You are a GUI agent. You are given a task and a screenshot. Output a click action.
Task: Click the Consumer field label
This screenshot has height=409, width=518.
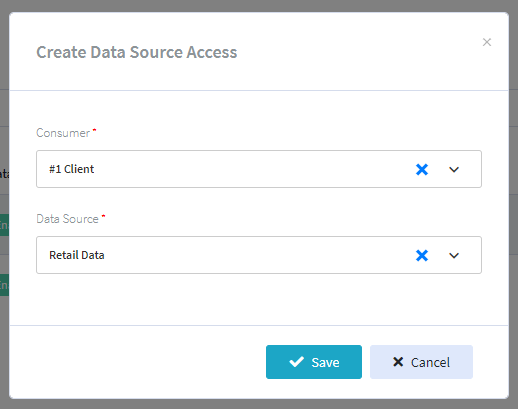pyautogui.click(x=63, y=133)
